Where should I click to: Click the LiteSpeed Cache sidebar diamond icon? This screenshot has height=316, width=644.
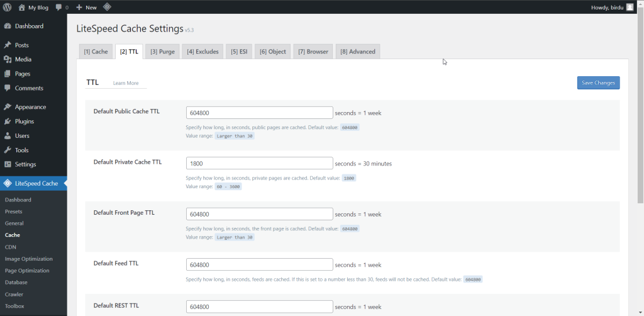tap(8, 183)
